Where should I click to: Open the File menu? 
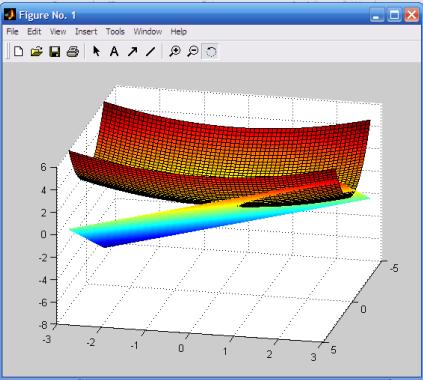point(12,32)
